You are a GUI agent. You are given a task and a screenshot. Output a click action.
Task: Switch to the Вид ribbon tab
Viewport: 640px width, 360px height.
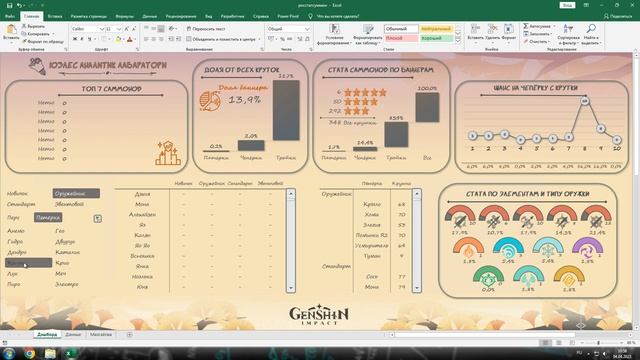[209, 16]
